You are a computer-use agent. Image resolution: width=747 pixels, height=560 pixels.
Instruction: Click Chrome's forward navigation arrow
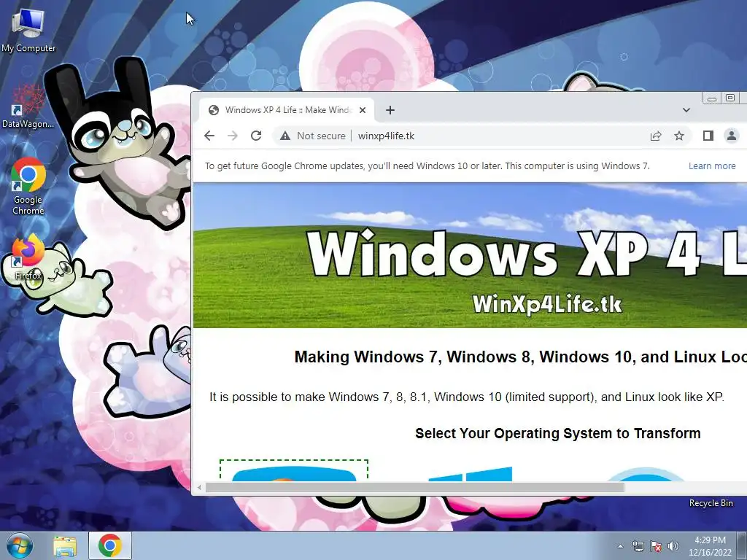point(233,136)
